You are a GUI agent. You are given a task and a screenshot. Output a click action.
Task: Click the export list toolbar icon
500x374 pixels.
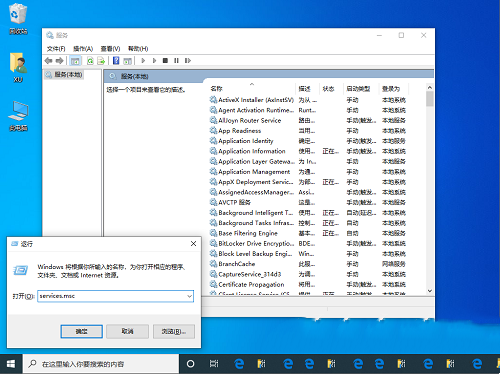coord(101,61)
